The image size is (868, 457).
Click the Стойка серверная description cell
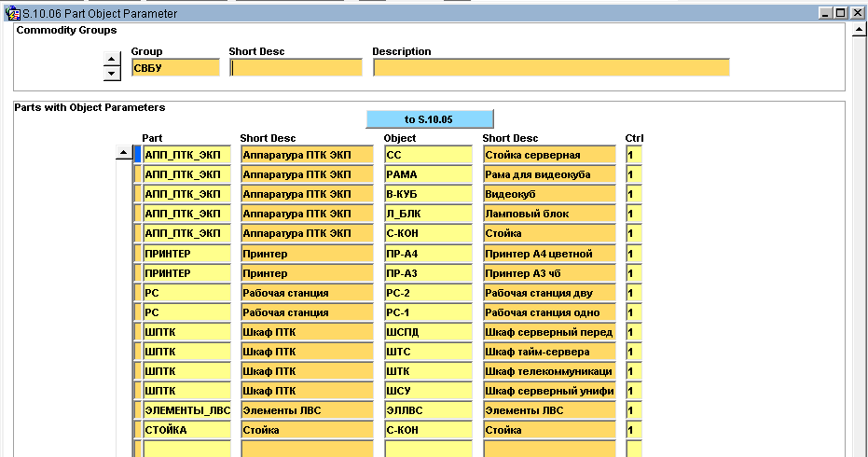coord(550,155)
